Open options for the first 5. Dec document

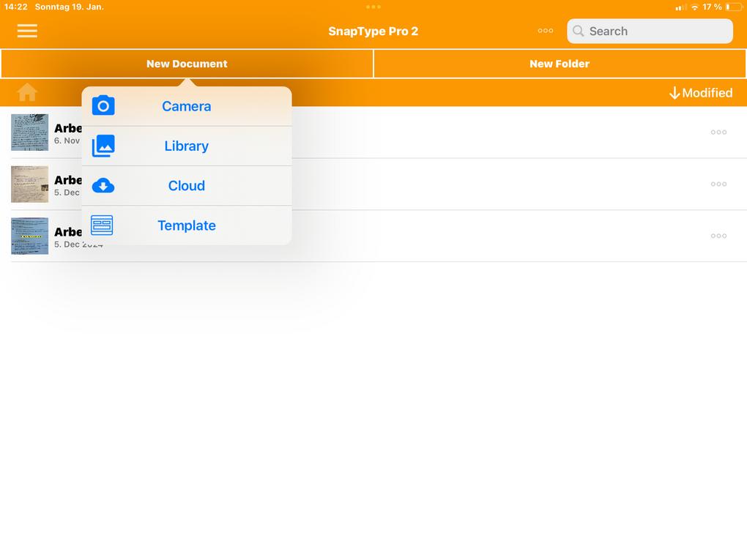click(718, 184)
